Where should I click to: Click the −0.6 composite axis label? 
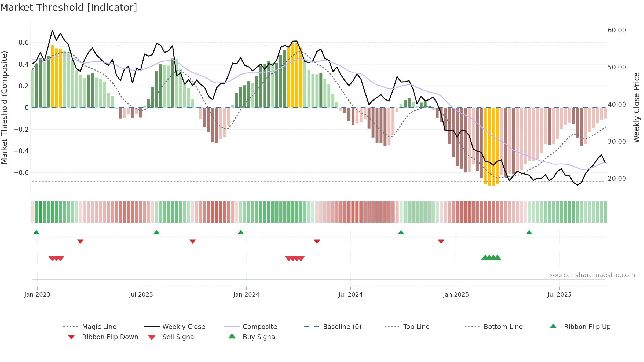pos(21,173)
